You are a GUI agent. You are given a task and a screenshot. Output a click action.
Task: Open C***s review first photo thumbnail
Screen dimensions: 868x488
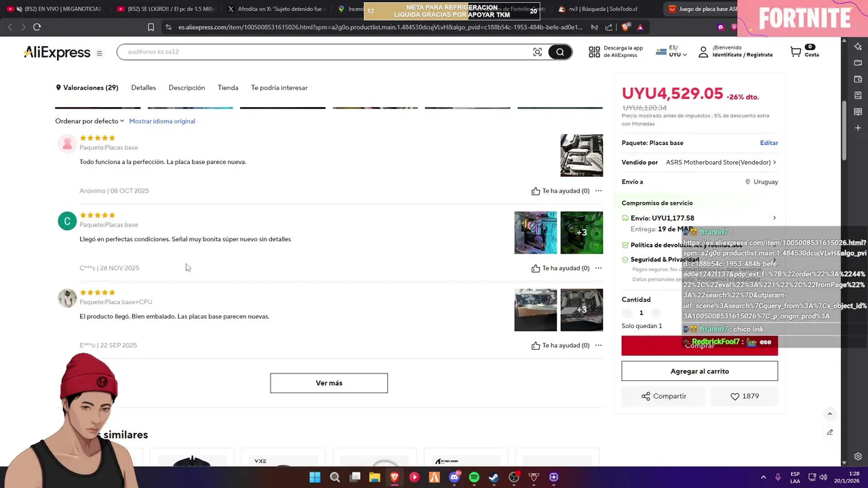536,232
